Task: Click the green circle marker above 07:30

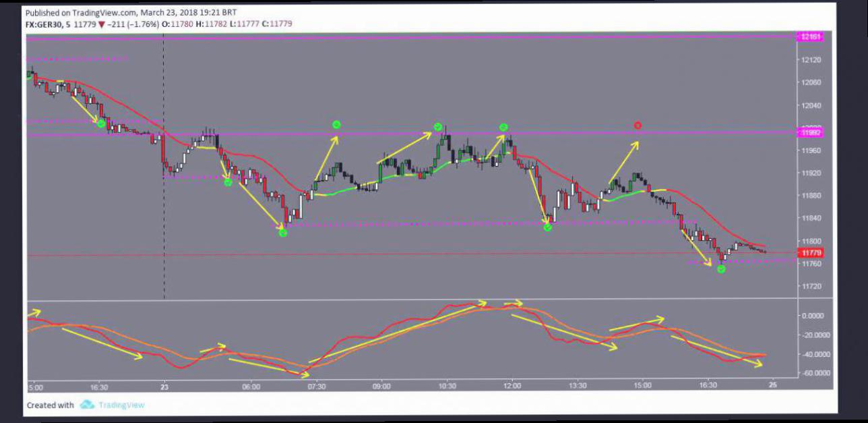Action: [336, 125]
